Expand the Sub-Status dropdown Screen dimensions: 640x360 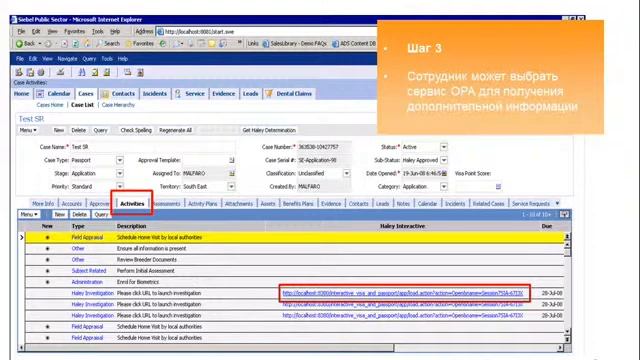tap(444, 160)
